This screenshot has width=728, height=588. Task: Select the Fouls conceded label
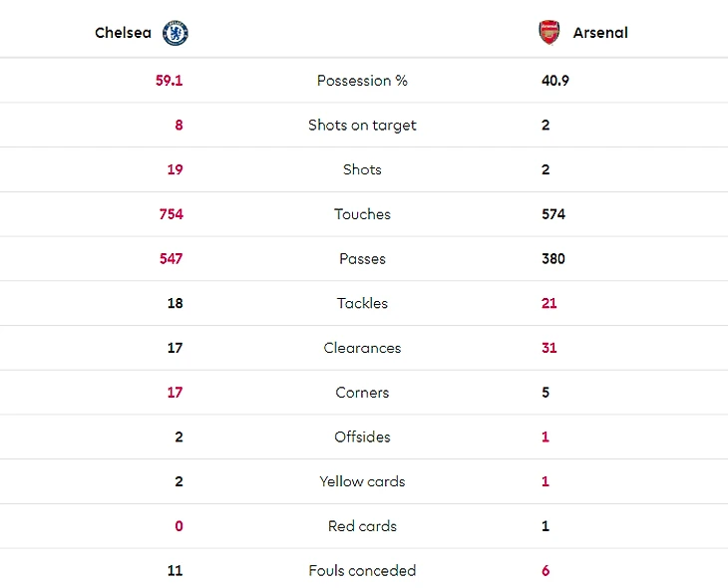[x=362, y=571]
